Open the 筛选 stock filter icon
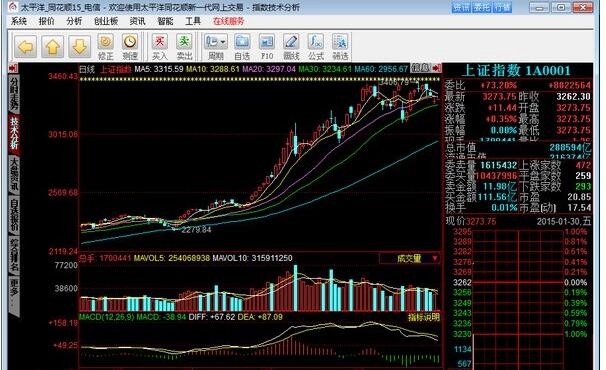This screenshot has height=370, width=606. (x=340, y=47)
